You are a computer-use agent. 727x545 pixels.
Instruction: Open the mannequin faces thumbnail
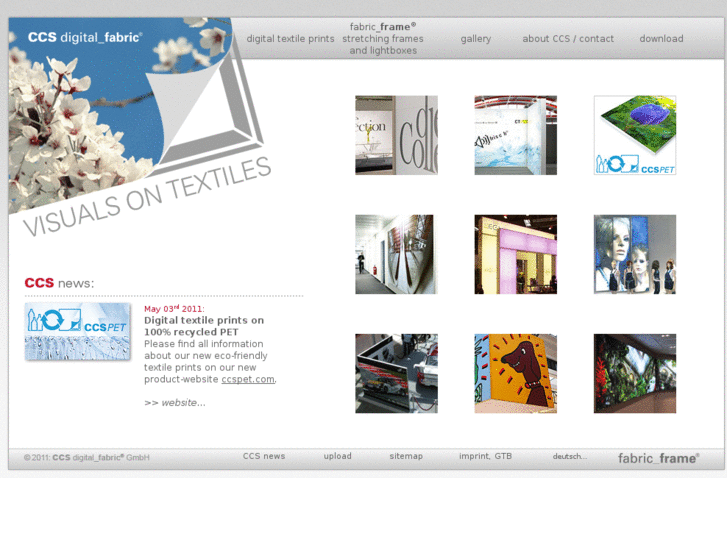click(x=634, y=254)
